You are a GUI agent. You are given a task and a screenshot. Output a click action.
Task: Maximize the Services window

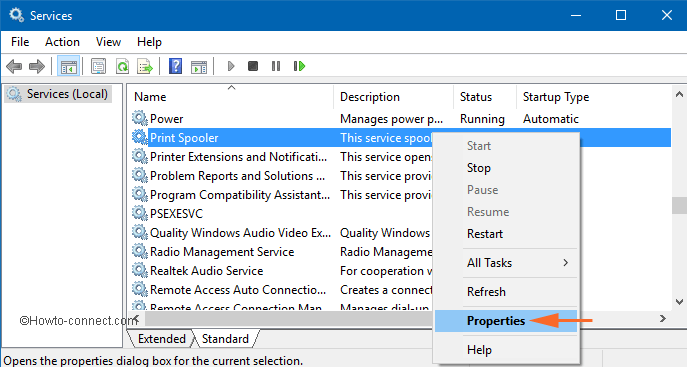click(x=621, y=15)
